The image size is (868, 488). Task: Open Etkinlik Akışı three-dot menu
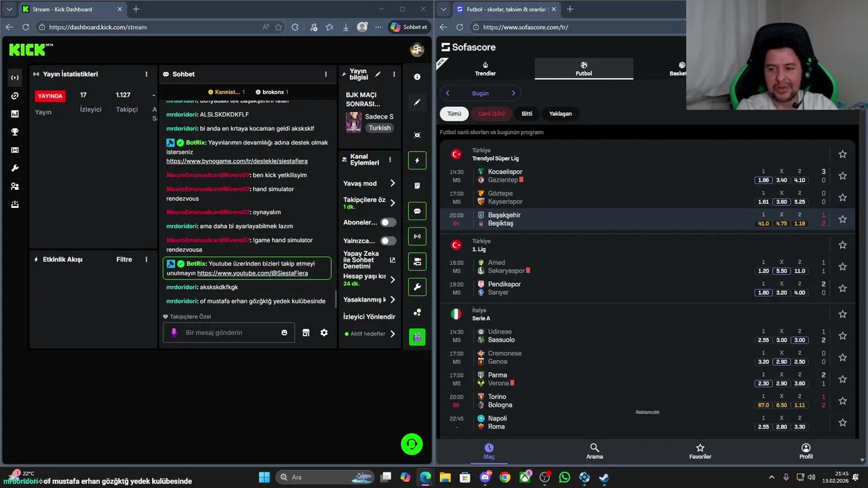(x=146, y=260)
